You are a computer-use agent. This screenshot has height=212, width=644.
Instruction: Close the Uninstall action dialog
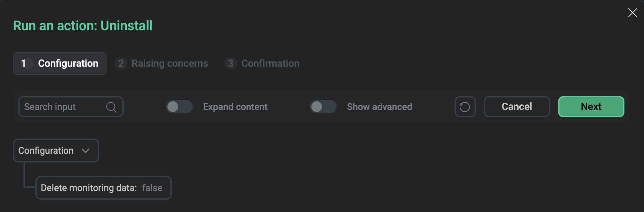tap(632, 13)
